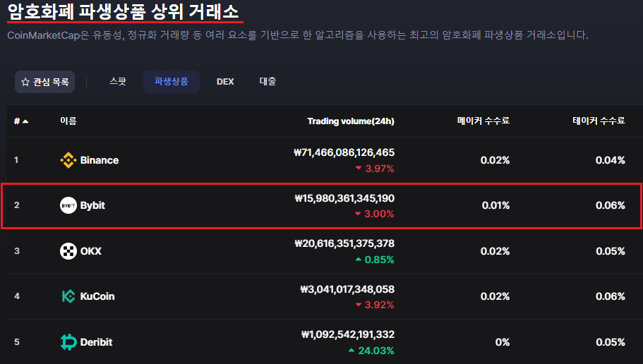Click KuCoin's 3.92% change value

pos(375,305)
